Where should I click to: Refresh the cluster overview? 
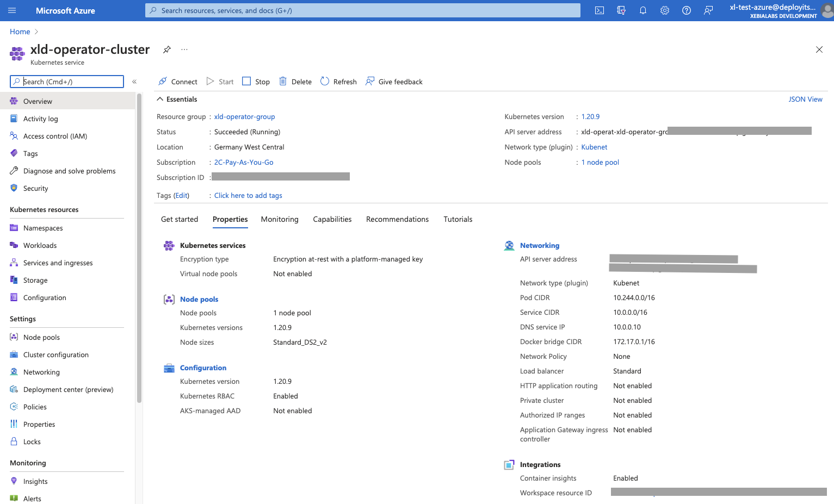pos(338,82)
